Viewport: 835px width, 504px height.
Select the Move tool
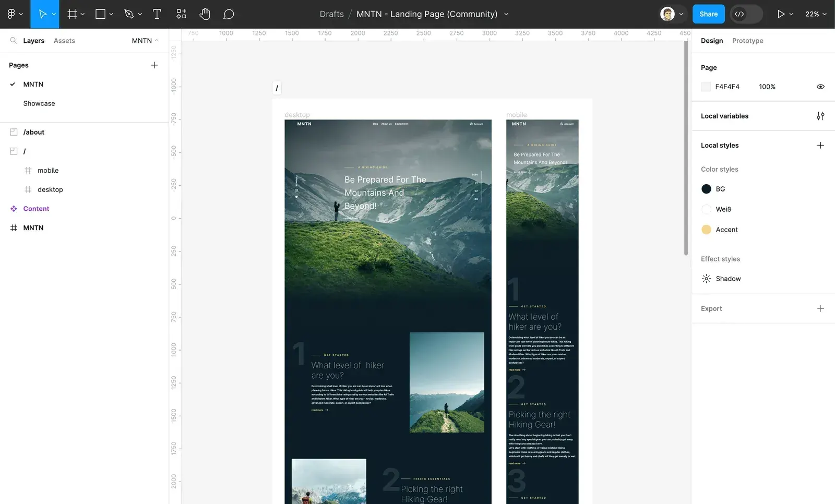[x=42, y=14]
